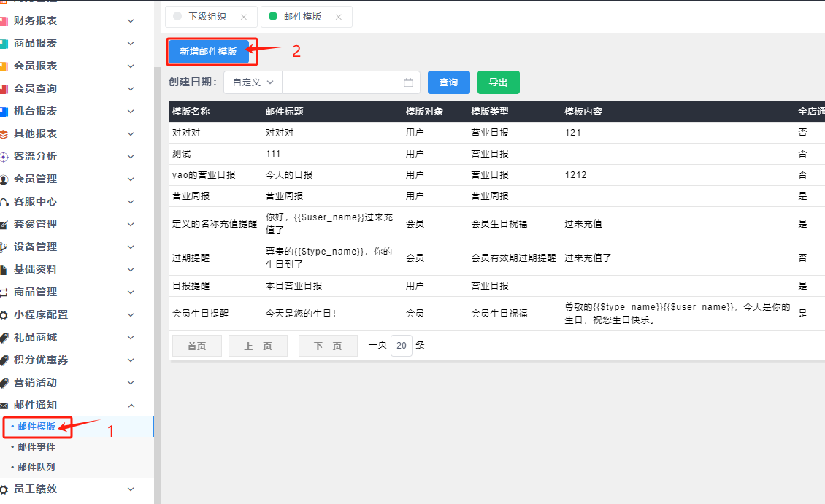Click the 商品报表 sidebar icon
Viewport: 825px width, 504px height.
click(x=4, y=44)
